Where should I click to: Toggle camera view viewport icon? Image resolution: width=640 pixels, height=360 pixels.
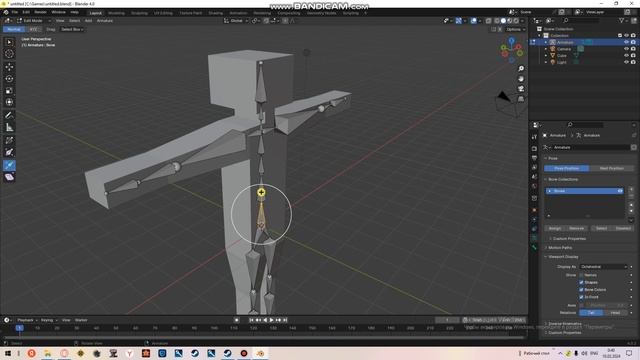click(x=521, y=89)
